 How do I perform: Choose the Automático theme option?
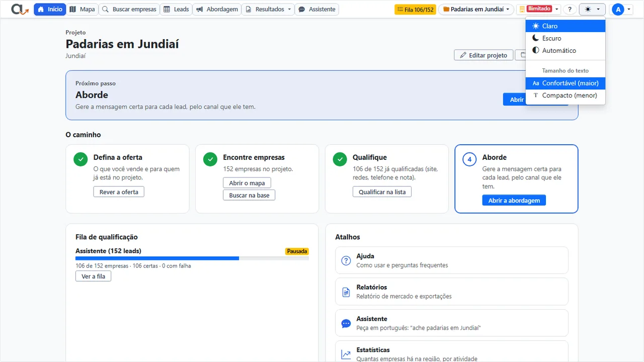pyautogui.click(x=566, y=50)
